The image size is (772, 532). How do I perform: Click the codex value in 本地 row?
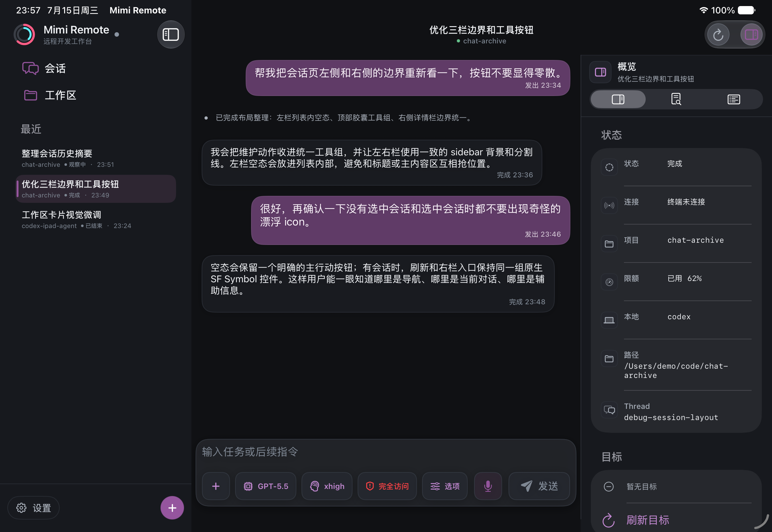679,317
